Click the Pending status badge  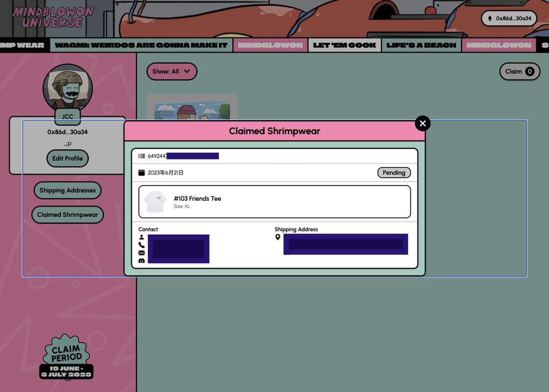(x=394, y=172)
